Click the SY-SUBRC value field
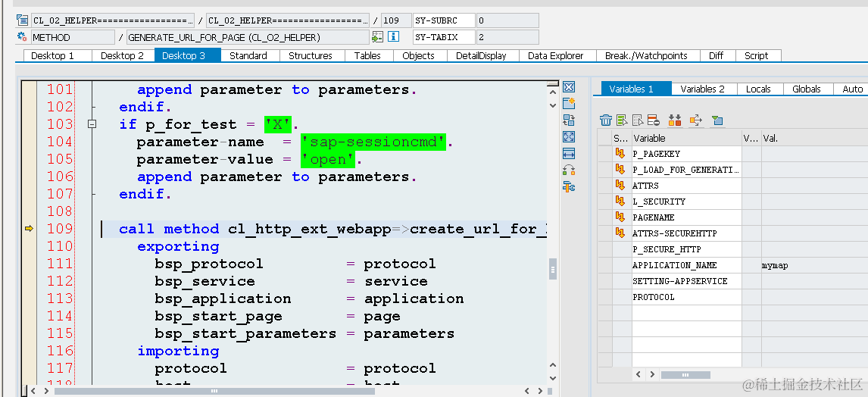The image size is (868, 397). click(507, 20)
